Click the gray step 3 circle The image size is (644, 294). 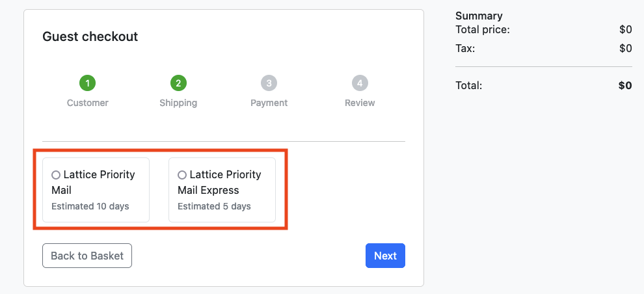[269, 83]
